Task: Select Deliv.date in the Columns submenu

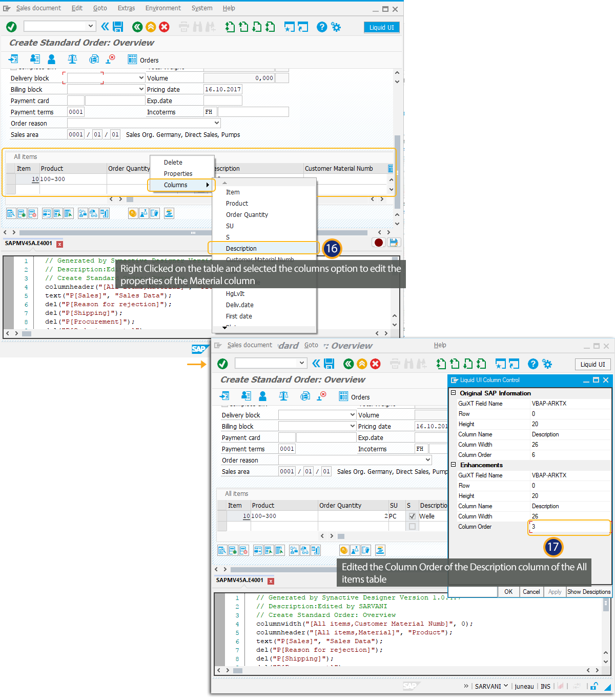Action: click(x=240, y=305)
